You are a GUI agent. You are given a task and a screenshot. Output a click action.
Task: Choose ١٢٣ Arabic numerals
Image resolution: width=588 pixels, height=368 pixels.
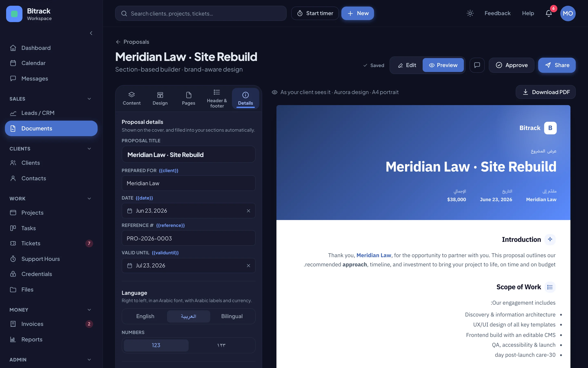[221, 345]
